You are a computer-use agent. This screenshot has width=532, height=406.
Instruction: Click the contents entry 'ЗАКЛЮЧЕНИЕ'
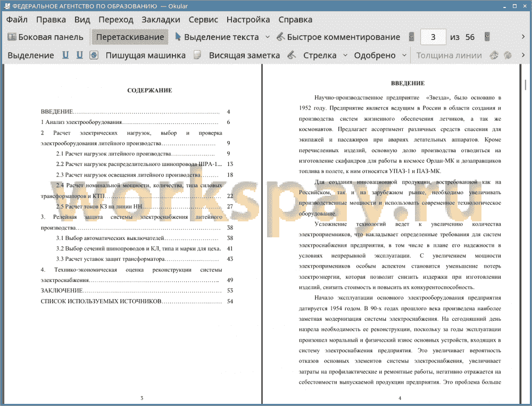pyautogui.click(x=62, y=291)
